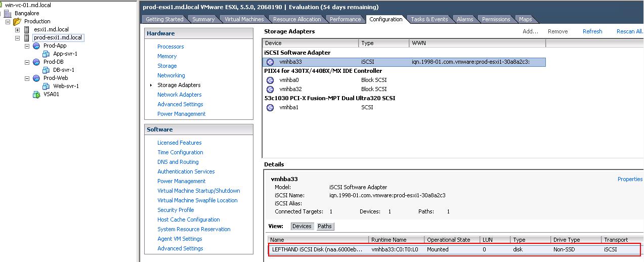Viewport: 644px width, 262px height.
Task: Open Network Adapters settings
Action: coord(179,95)
